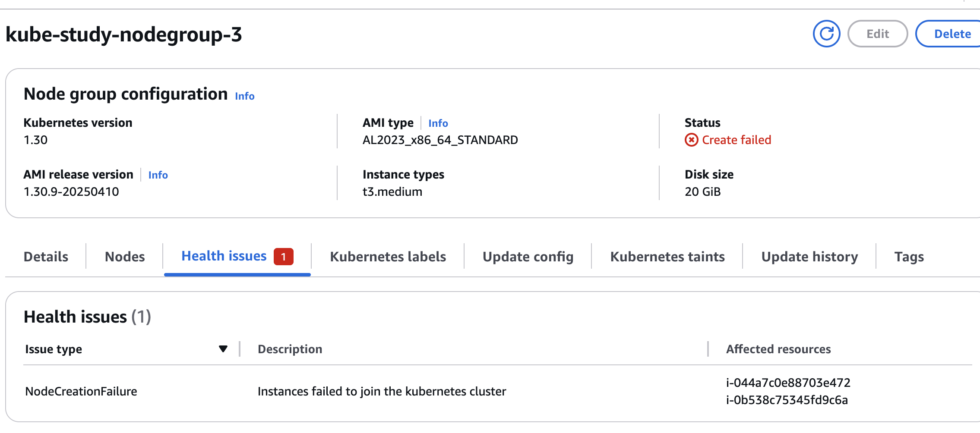Click the circular refresh icon button

point(826,34)
